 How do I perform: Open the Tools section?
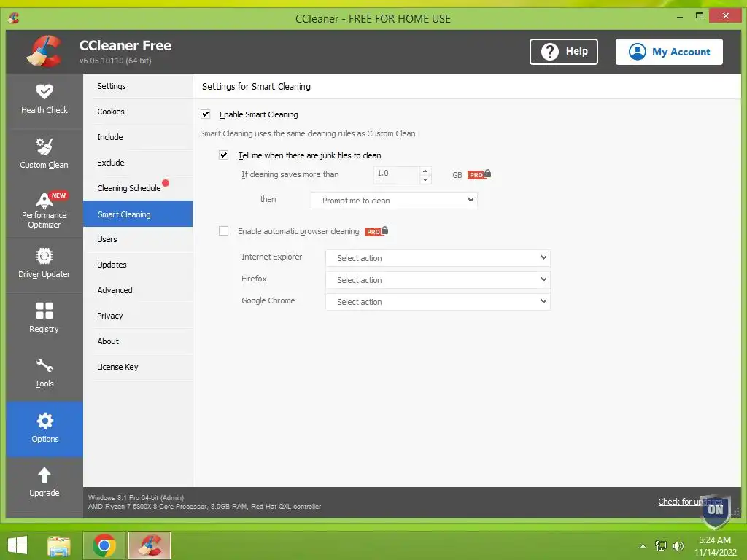(44, 373)
